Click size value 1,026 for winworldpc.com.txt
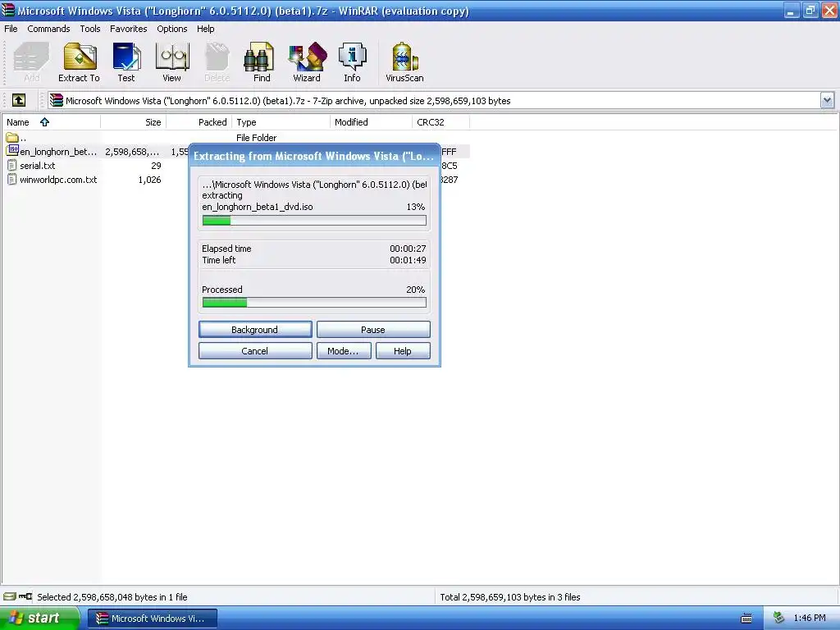The height and width of the screenshot is (630, 840). coord(149,180)
